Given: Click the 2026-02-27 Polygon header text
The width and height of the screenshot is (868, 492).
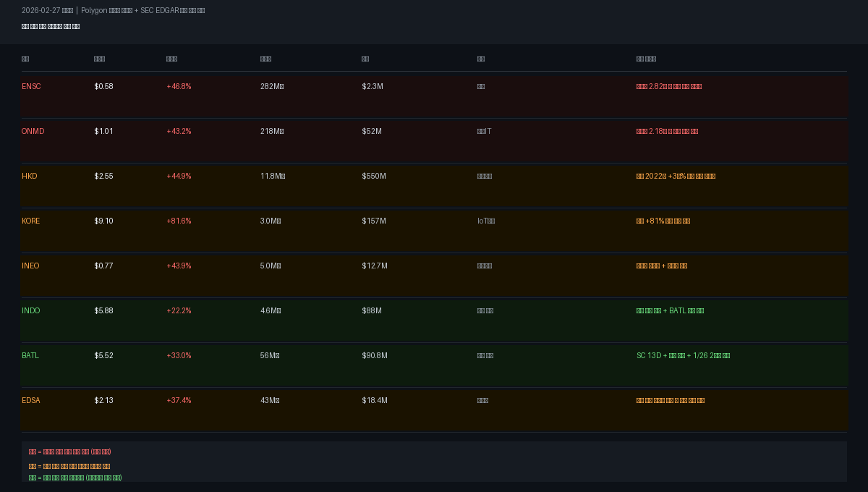Looking at the screenshot, I should pos(114,11).
